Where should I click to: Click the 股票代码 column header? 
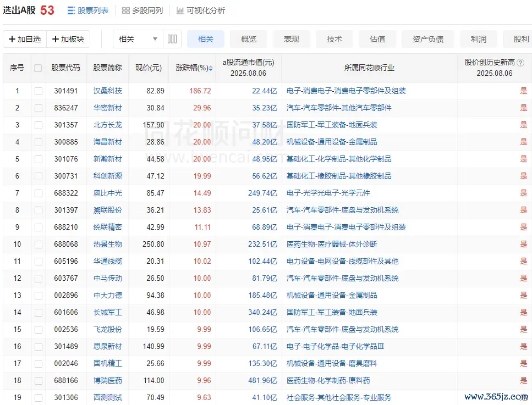(x=66, y=68)
